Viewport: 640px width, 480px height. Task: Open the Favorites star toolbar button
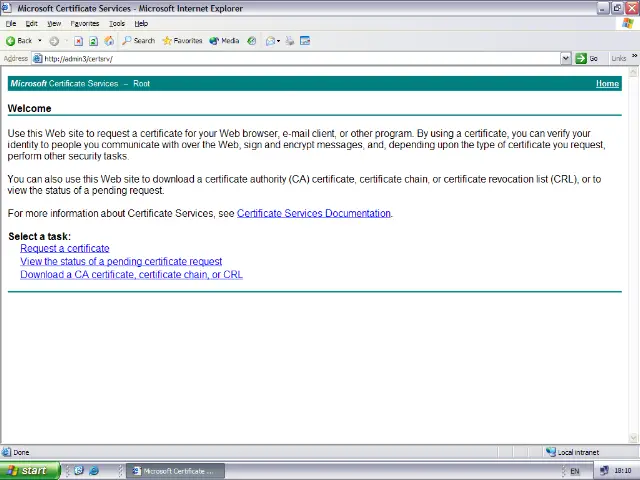[182, 41]
